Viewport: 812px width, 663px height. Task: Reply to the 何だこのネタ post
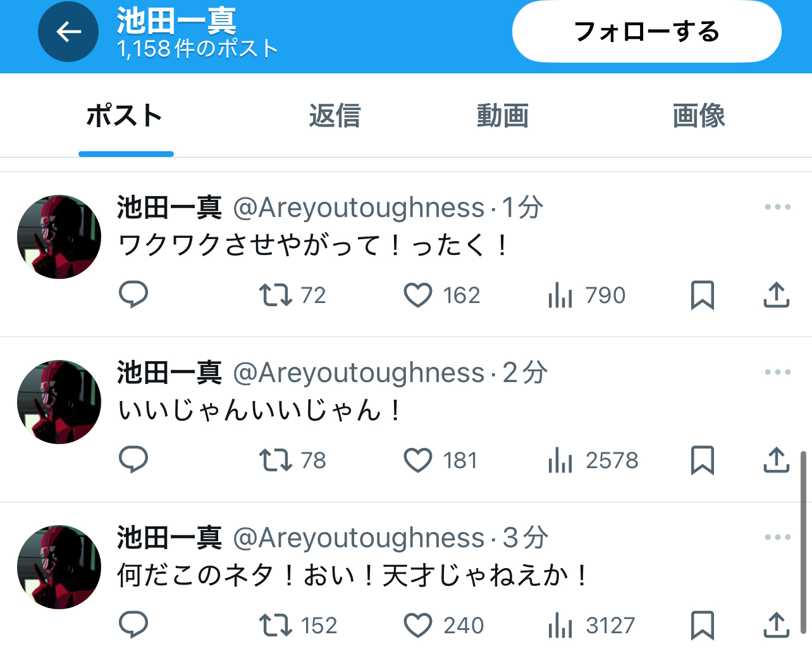click(133, 625)
